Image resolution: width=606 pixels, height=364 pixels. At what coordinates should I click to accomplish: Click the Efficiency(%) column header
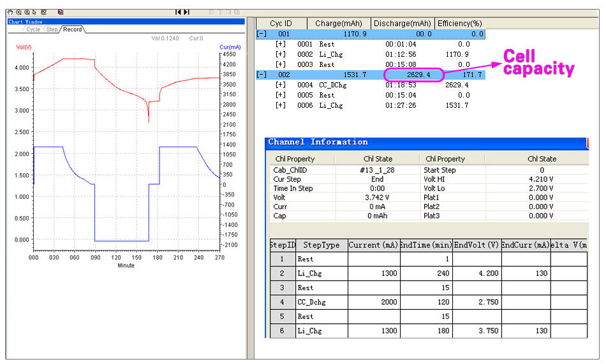459,24
